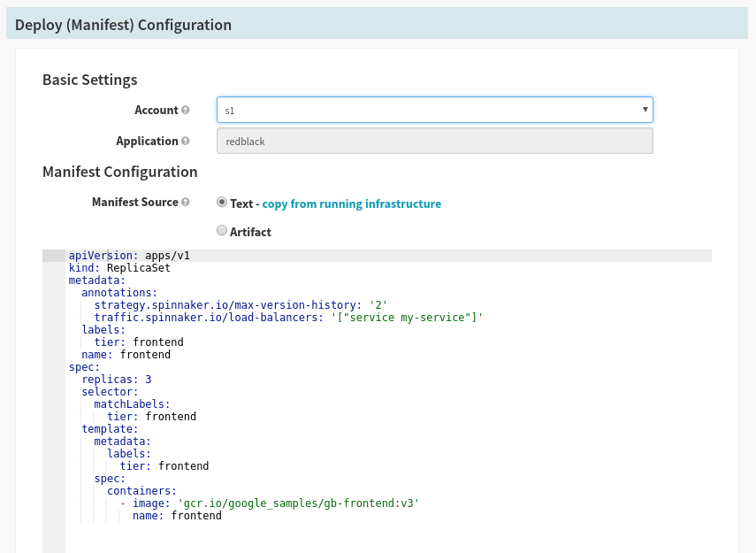Click the Deploy (Manifest) Configuration header
Screen dimensions: 756x553
(x=124, y=25)
